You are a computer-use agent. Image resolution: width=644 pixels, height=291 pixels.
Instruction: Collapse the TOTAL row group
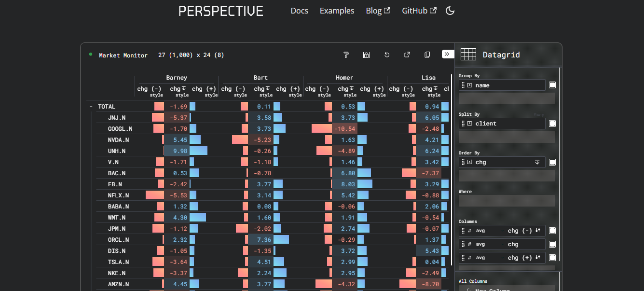[90, 107]
